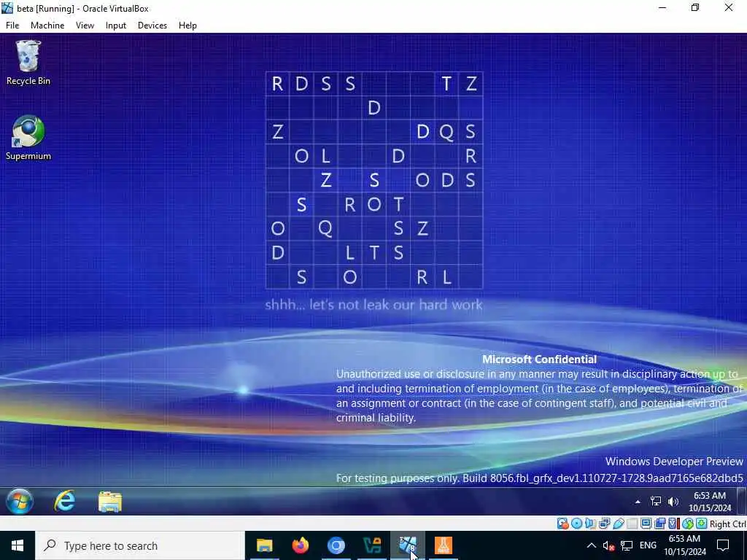Restore down the VirtualBox window

[x=695, y=7]
